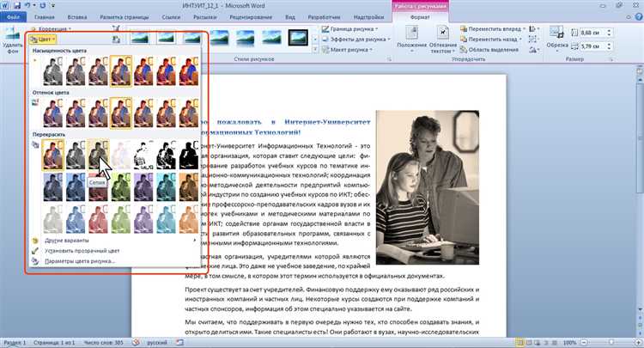Click the Обрезка crop tool
This screenshot has width=644, height=348.
(x=557, y=38)
